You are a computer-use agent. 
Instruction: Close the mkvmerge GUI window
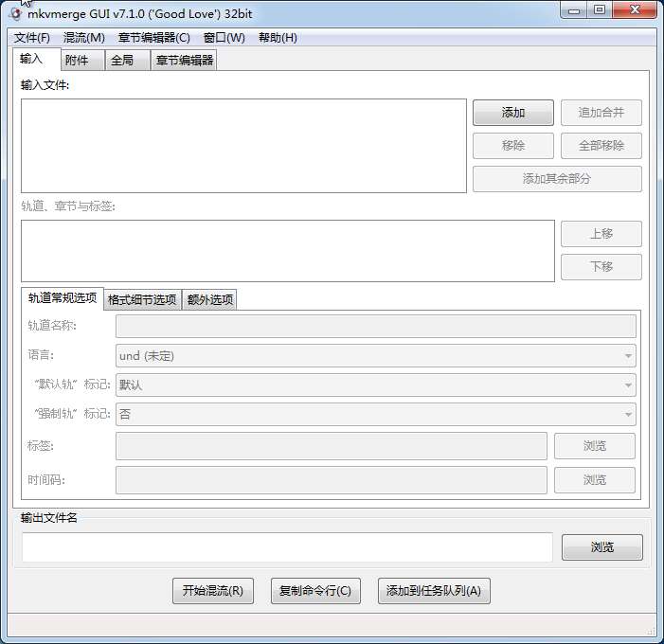click(x=635, y=10)
